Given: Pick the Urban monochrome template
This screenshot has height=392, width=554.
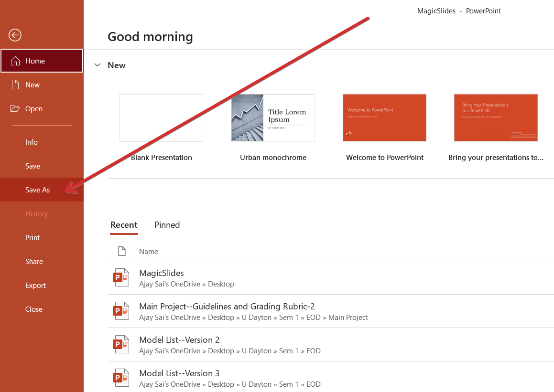Looking at the screenshot, I should [273, 118].
